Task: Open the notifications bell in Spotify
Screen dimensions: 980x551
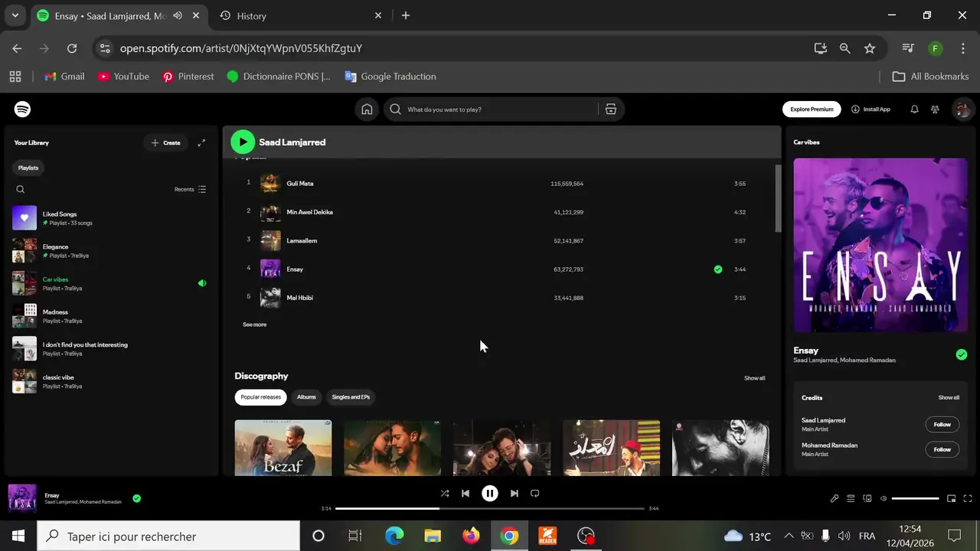Action: (x=914, y=109)
